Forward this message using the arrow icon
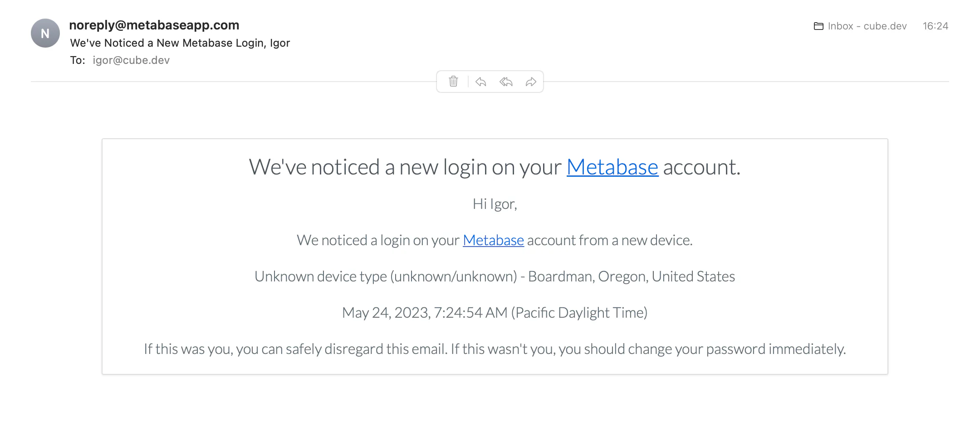The image size is (980, 431). click(531, 82)
